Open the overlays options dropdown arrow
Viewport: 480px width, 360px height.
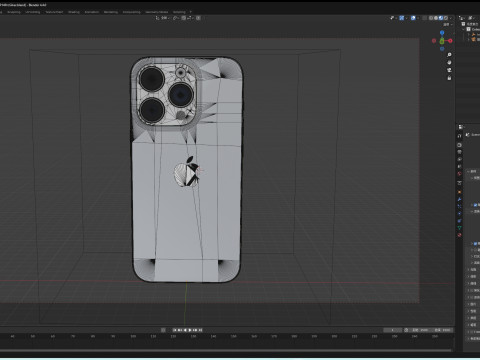coord(418,18)
